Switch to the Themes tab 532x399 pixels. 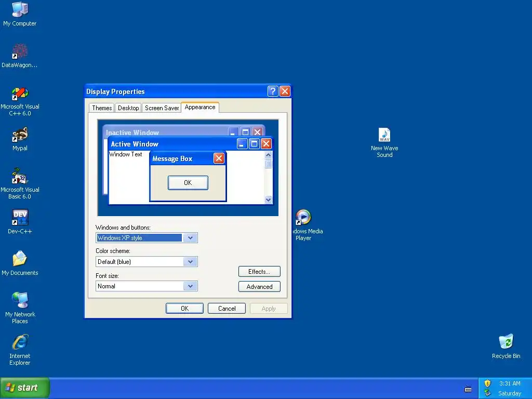point(102,108)
